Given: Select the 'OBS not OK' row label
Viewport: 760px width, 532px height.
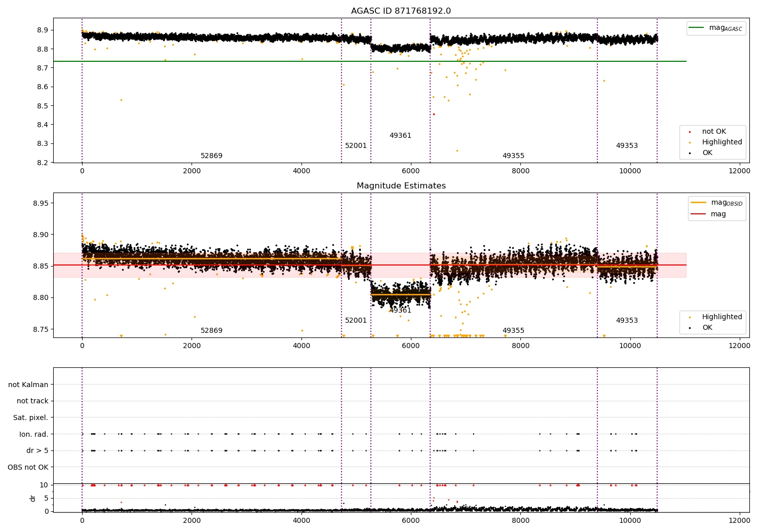Looking at the screenshot, I should tap(28, 468).
